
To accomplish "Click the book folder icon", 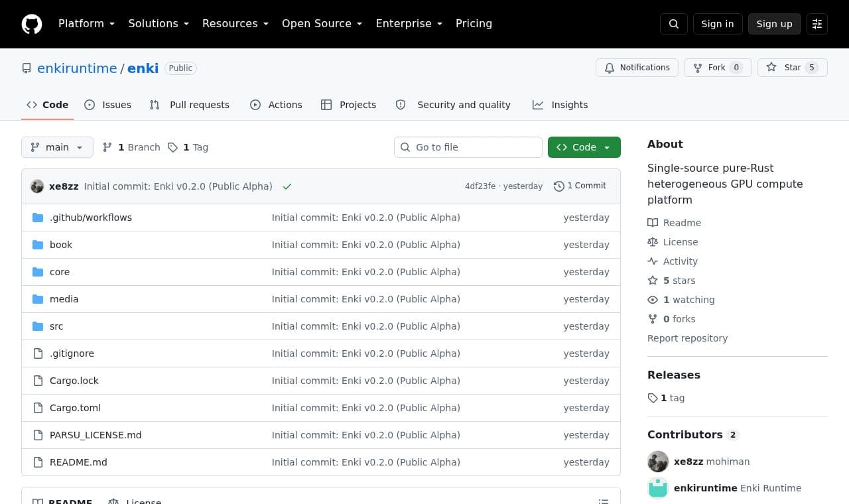I will click(38, 245).
